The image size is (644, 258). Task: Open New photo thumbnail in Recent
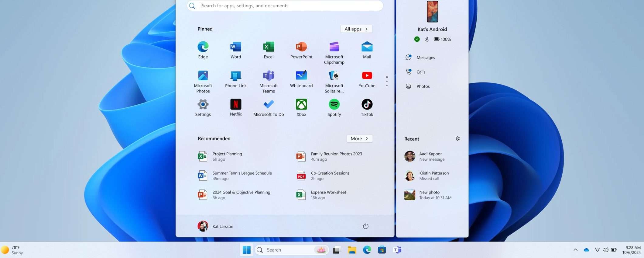(409, 195)
